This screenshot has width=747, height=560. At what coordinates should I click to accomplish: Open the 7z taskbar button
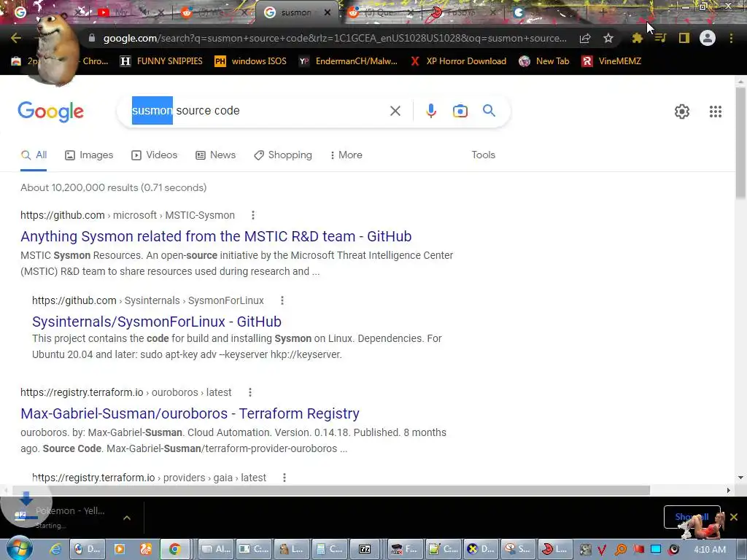pos(365,549)
